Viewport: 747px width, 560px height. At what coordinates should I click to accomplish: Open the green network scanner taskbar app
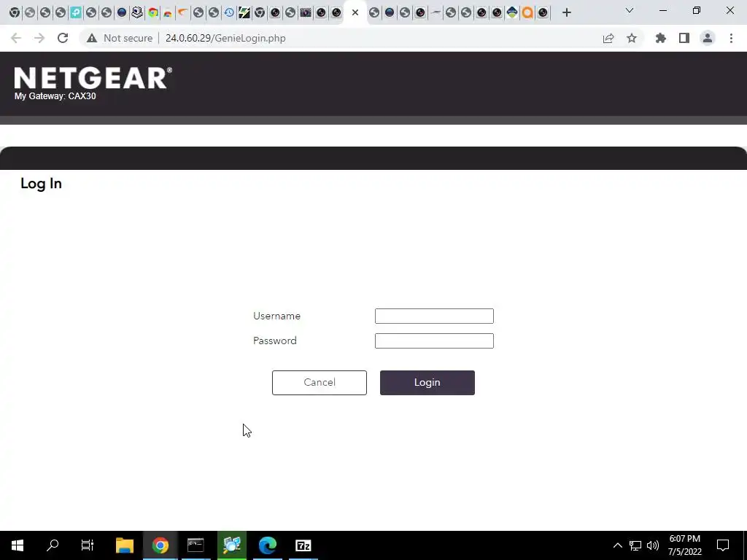(x=231, y=545)
